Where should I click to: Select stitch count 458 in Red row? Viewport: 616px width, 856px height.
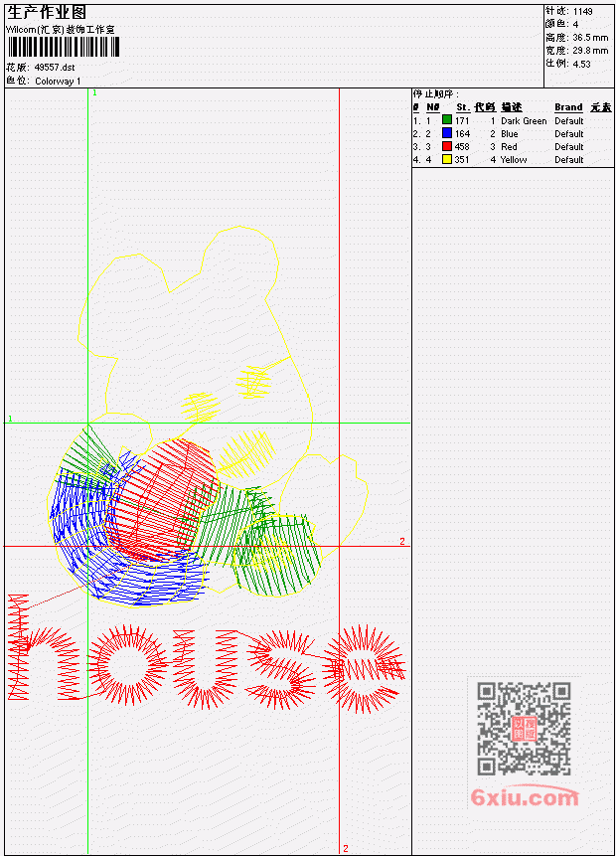[462, 147]
